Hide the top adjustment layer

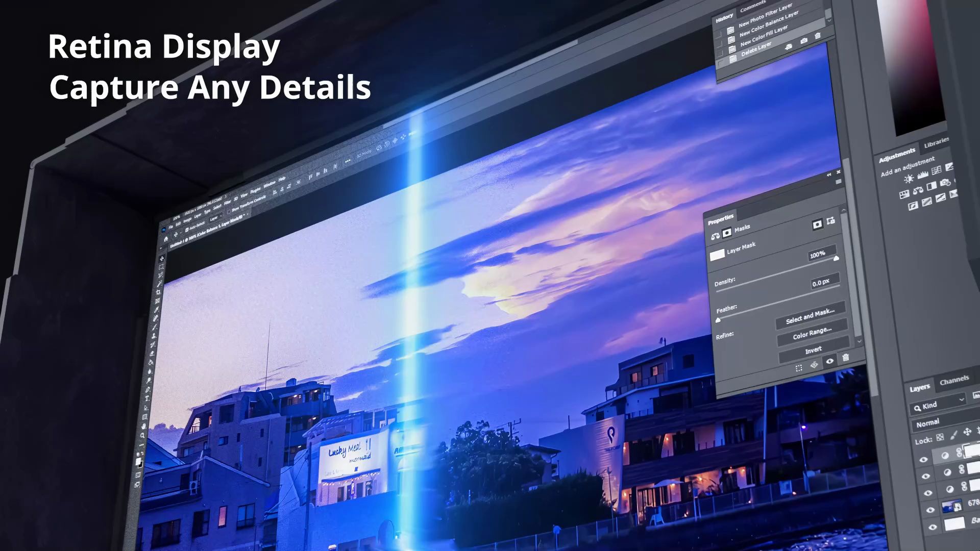(923, 460)
